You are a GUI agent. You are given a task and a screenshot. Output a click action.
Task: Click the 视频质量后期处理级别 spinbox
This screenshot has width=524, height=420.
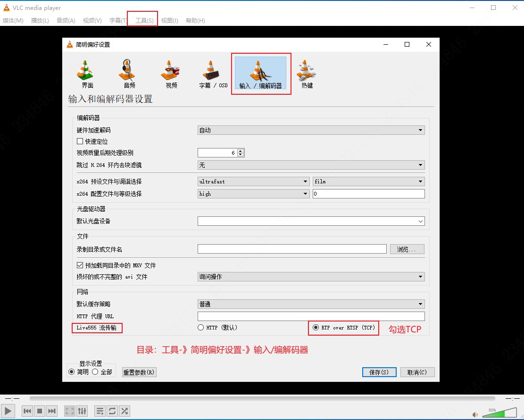coord(221,153)
